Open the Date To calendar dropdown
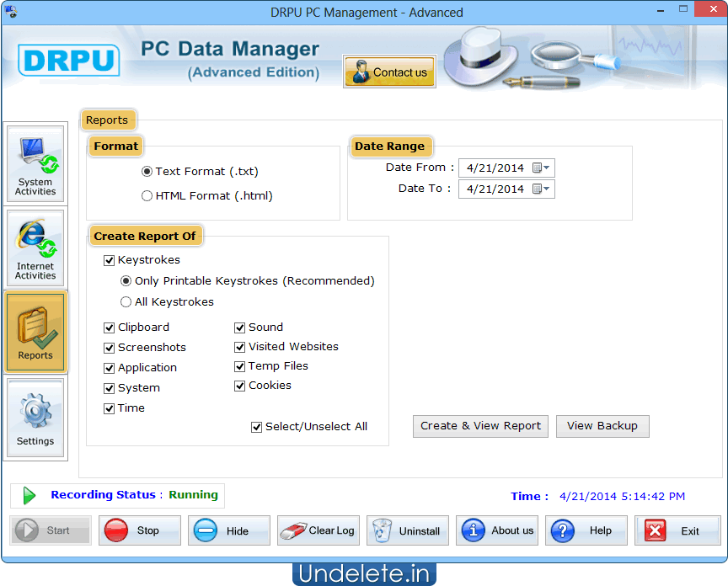Viewport: 728px width, 586px height. [541, 189]
